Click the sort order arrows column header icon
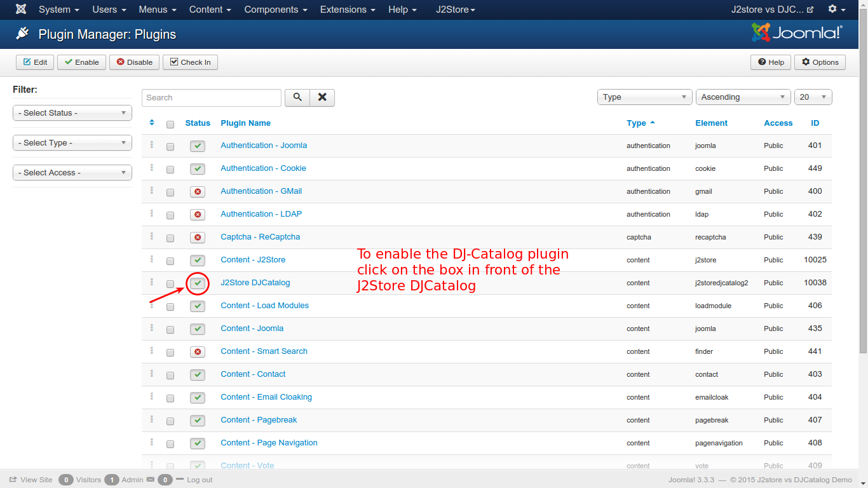 152,123
